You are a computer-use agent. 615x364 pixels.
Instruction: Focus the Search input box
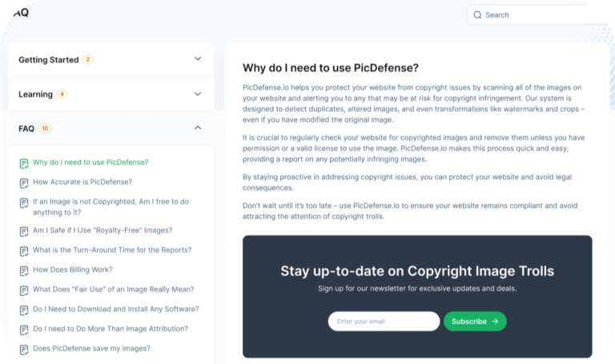click(537, 14)
